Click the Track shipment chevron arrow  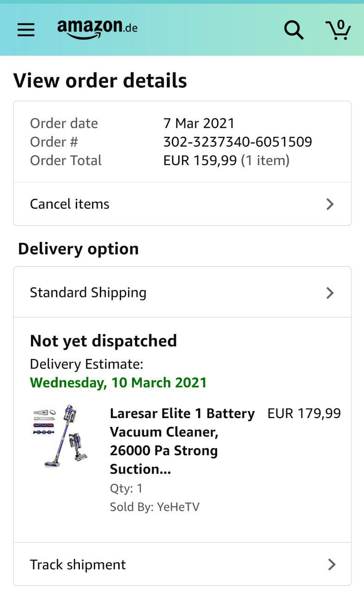click(x=331, y=564)
